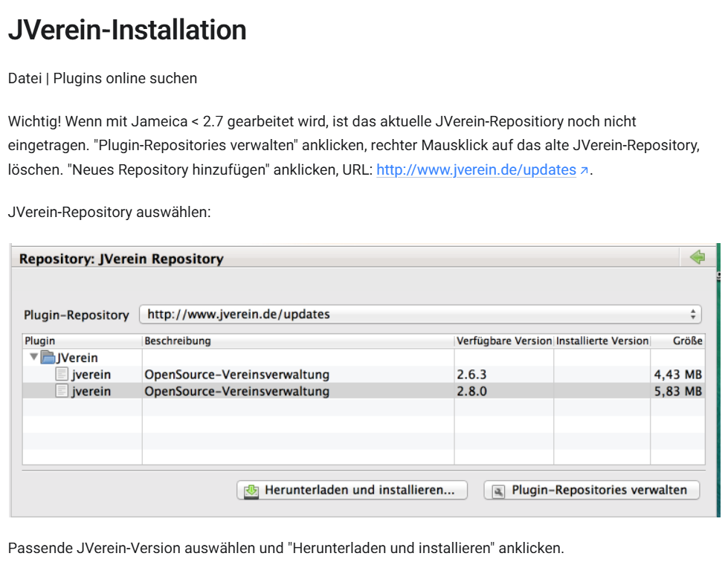Image resolution: width=728 pixels, height=562 pixels.
Task: Click the external link icon after the URL
Action: 584,171
